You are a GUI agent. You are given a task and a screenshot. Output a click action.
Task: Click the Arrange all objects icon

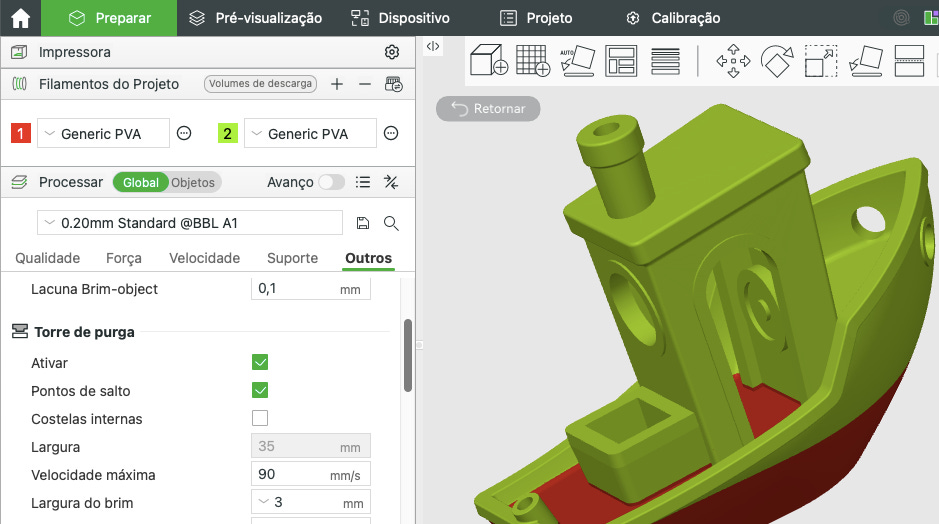[x=621, y=60]
